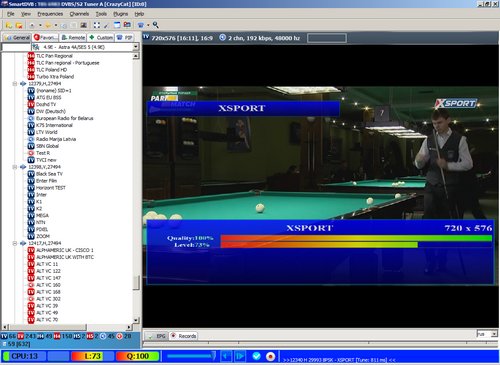Switch to the PIP tab
Image resolution: width=500 pixels, height=365 pixels.
click(124, 37)
